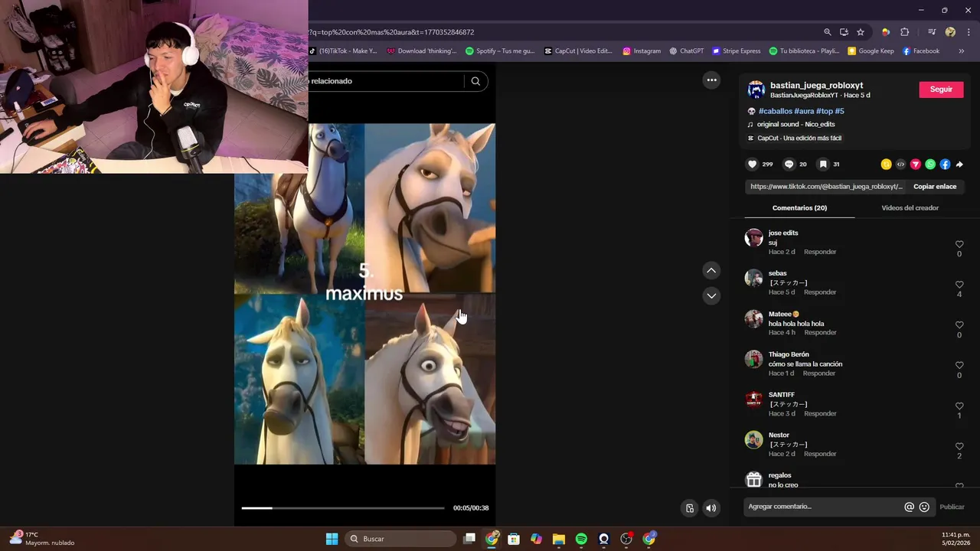Open Chrome three-dot menu
This screenshot has width=980, height=551.
(x=969, y=32)
